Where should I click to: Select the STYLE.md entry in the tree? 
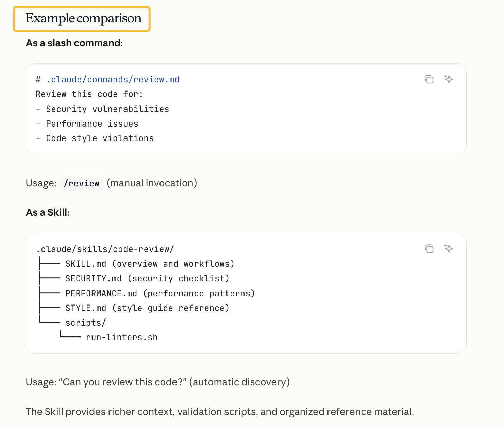point(86,308)
